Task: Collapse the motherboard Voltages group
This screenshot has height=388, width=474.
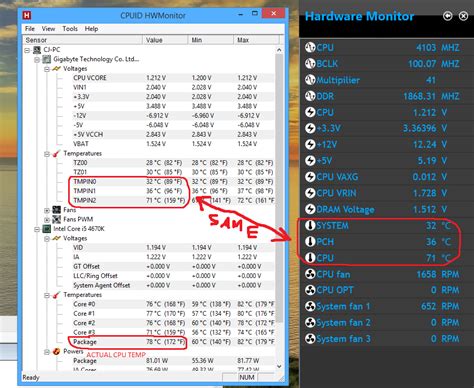Action: tap(47, 69)
